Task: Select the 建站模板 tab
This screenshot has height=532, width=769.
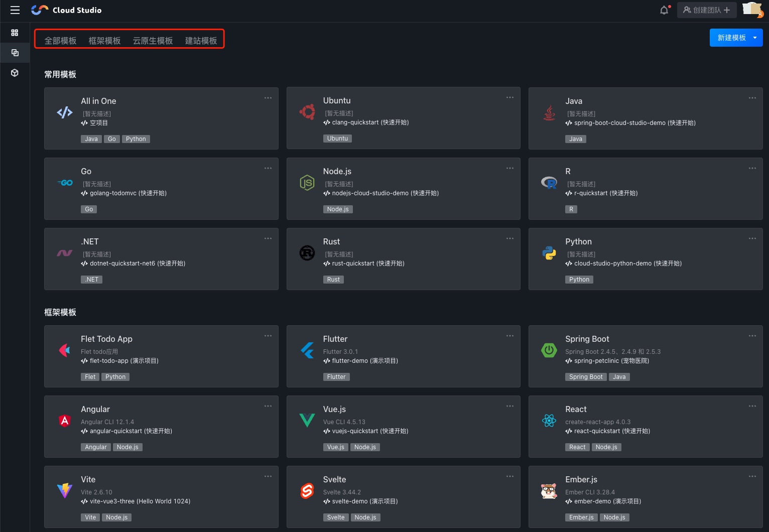Action: pos(201,41)
